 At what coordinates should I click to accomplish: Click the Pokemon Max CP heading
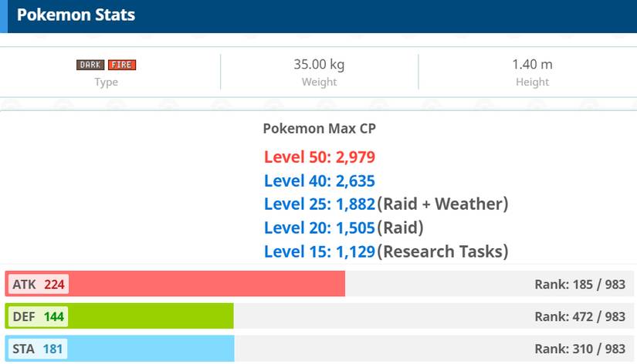pos(320,129)
